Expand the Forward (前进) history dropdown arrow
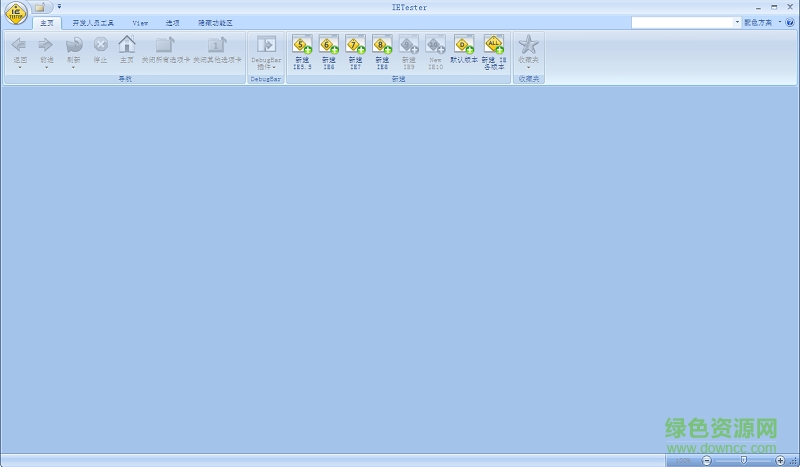800x467 pixels. tap(46, 67)
